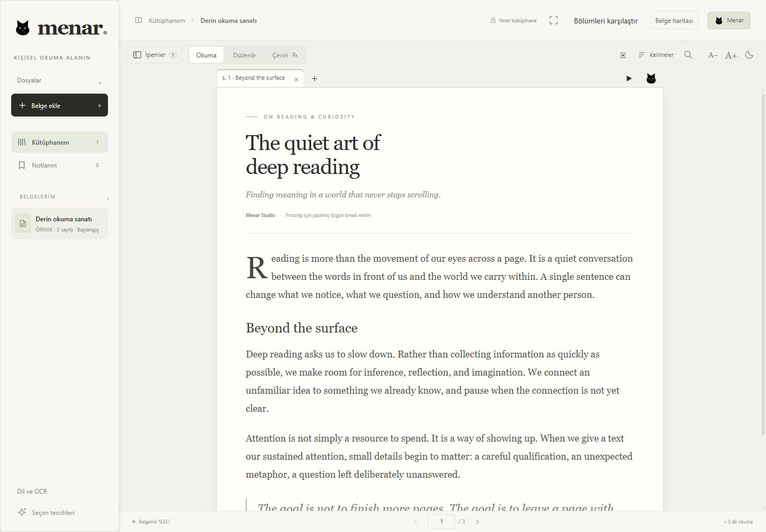Go to previous page with left chevron
The height and width of the screenshot is (532, 766).
point(416,522)
